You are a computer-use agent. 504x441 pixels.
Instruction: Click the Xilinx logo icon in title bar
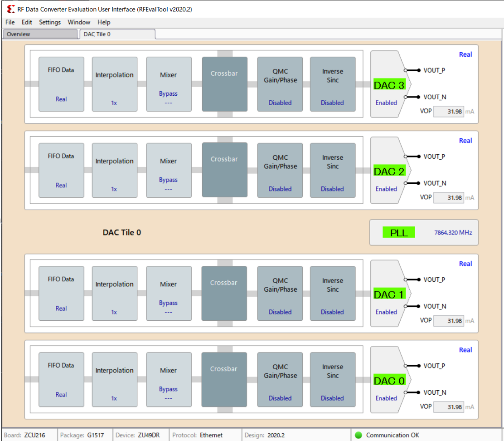pyautogui.click(x=10, y=9)
